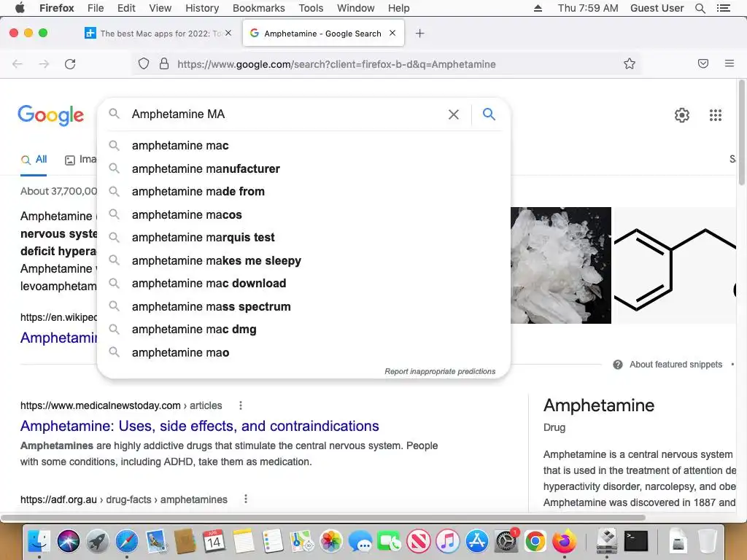The width and height of the screenshot is (747, 560).
Task: Choose suggestion 'amphetamine marquis test'
Action: tap(303, 237)
